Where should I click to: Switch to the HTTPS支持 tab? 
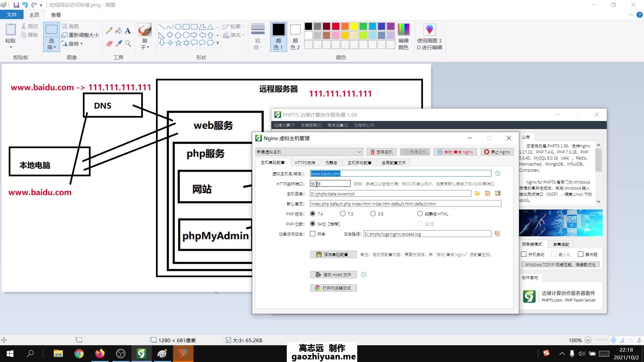point(305,163)
